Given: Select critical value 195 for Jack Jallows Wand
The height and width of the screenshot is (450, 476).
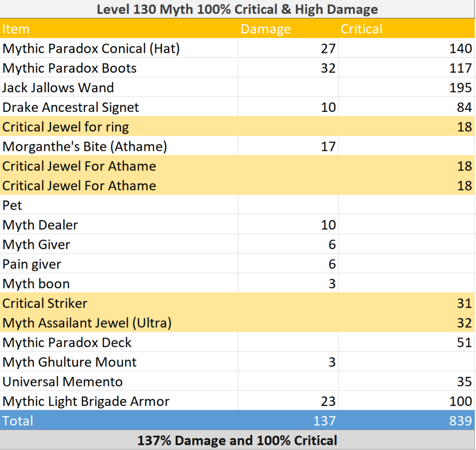Looking at the screenshot, I should coord(406,87).
